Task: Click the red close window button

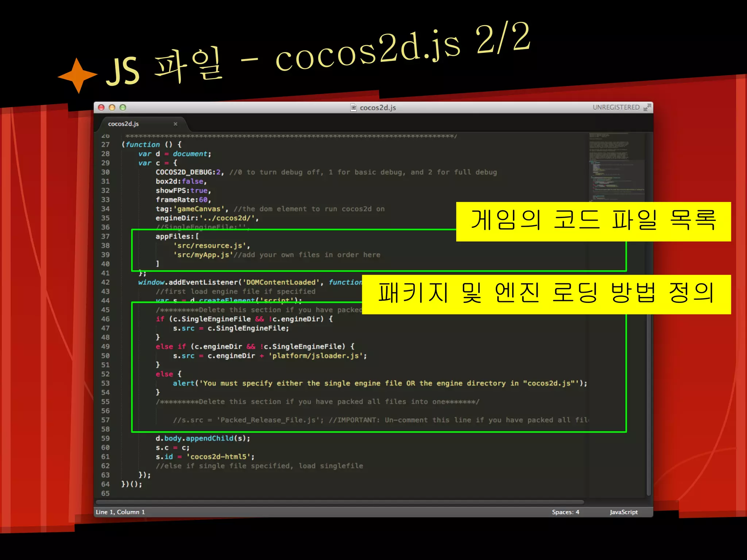Action: coord(101,108)
